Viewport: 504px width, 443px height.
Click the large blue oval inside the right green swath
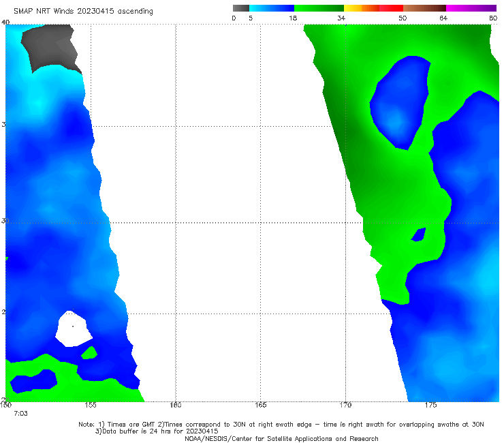[x=400, y=103]
